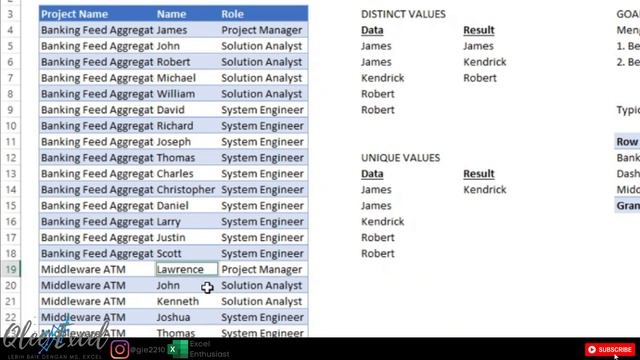Select the Name cell Michael

187,78
